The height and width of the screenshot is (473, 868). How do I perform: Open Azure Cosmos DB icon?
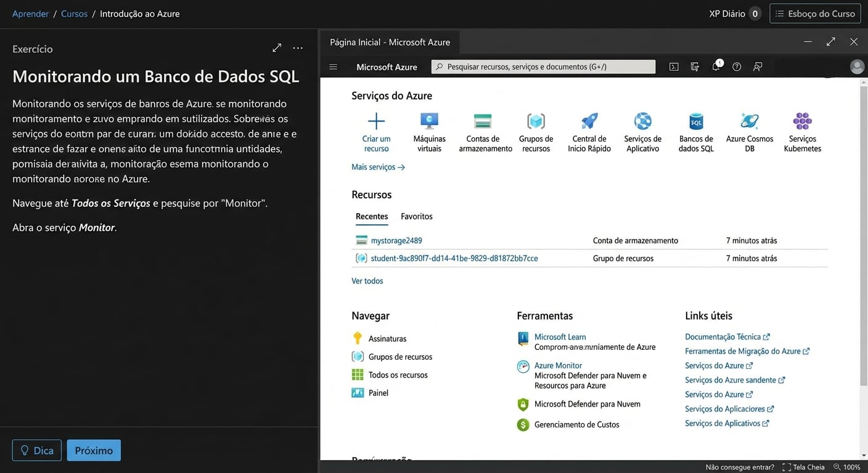750,121
